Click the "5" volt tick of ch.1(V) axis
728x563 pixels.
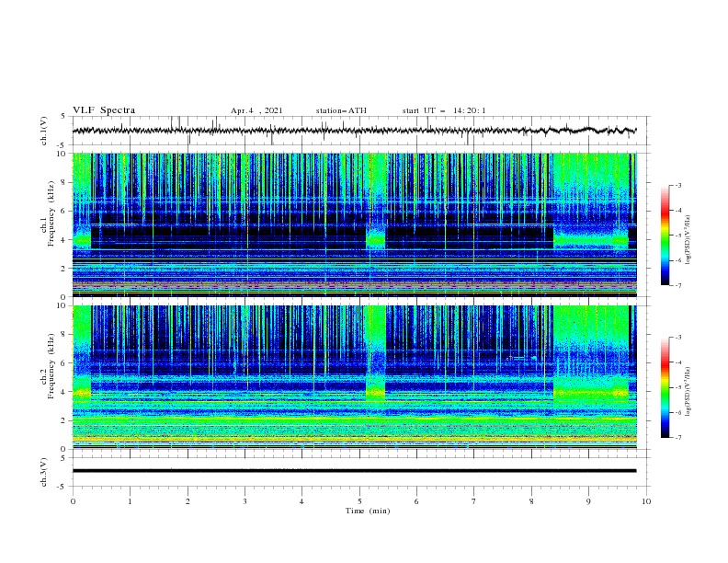coord(63,116)
